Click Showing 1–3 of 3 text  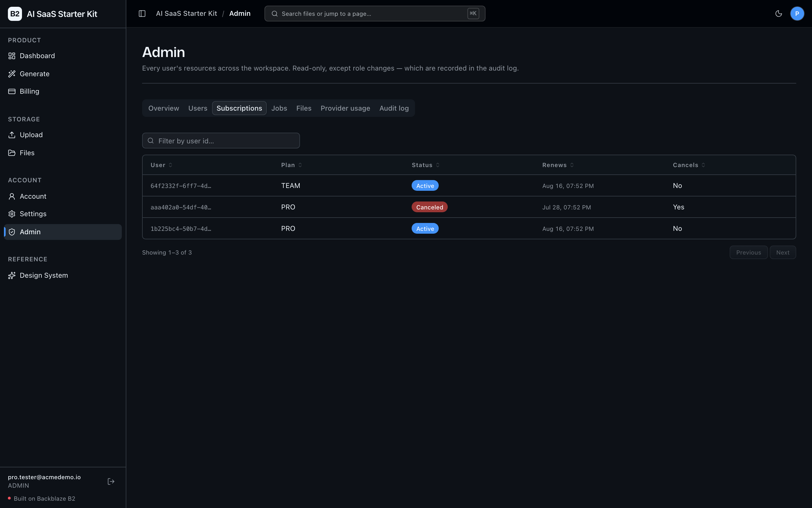167,252
